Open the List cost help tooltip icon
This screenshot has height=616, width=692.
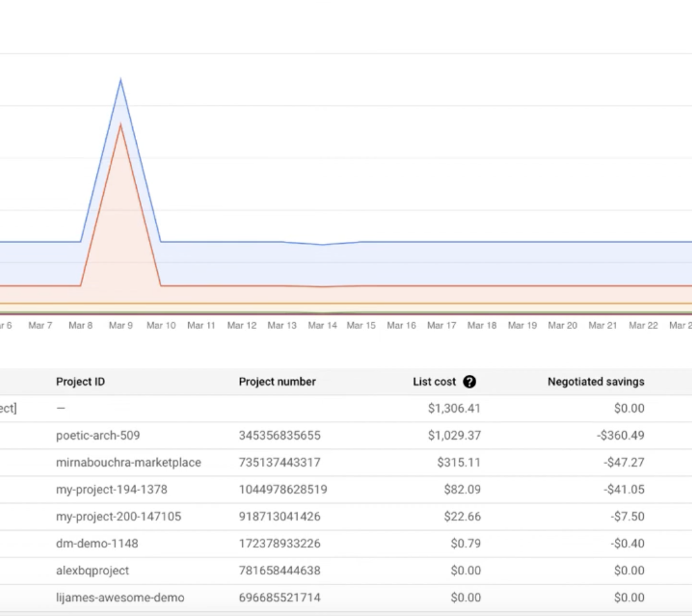tap(469, 381)
